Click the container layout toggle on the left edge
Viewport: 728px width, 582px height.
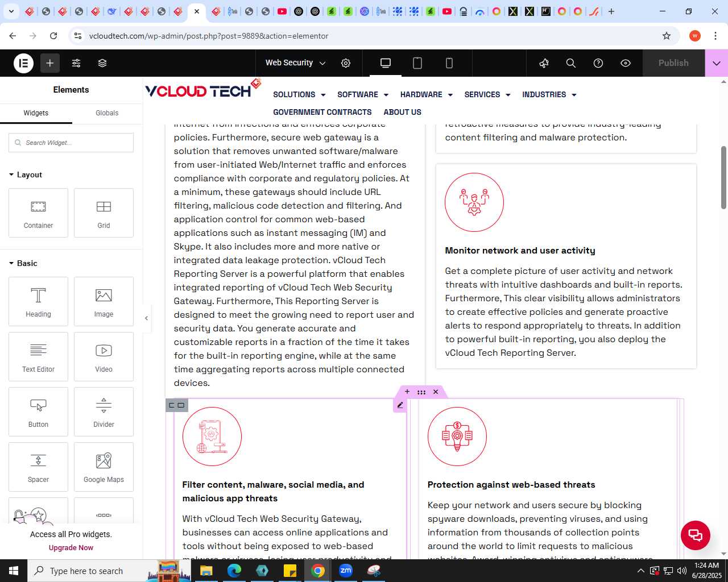coord(176,405)
